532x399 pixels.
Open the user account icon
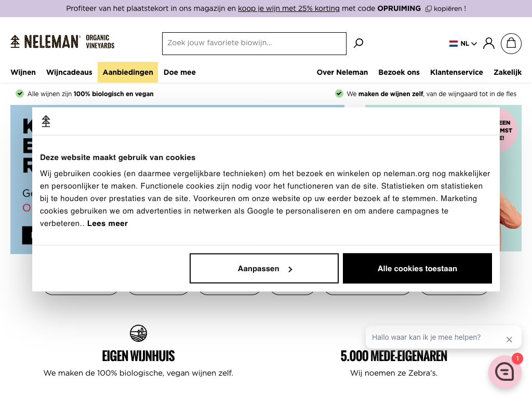click(x=488, y=44)
